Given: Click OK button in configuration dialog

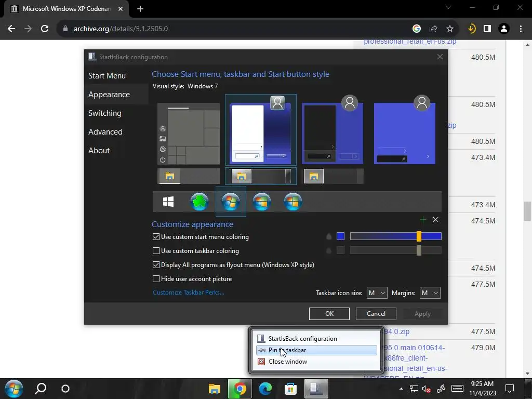Looking at the screenshot, I should pos(329,314).
